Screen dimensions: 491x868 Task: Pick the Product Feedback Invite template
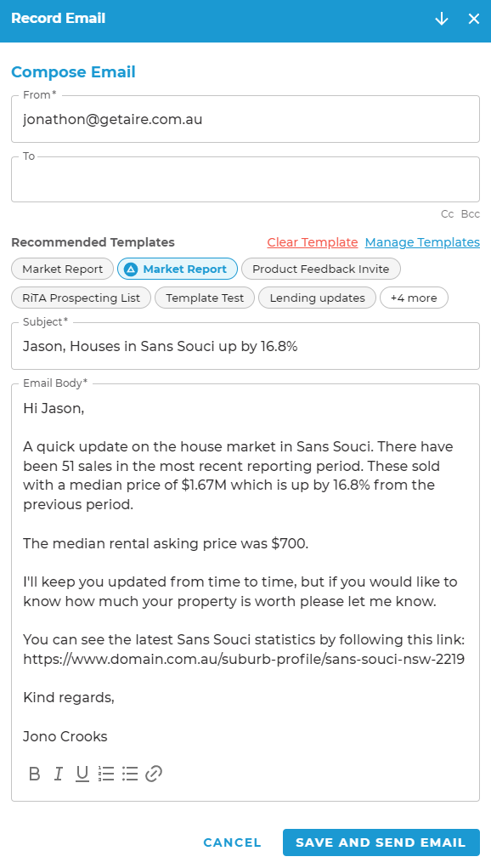(x=321, y=269)
